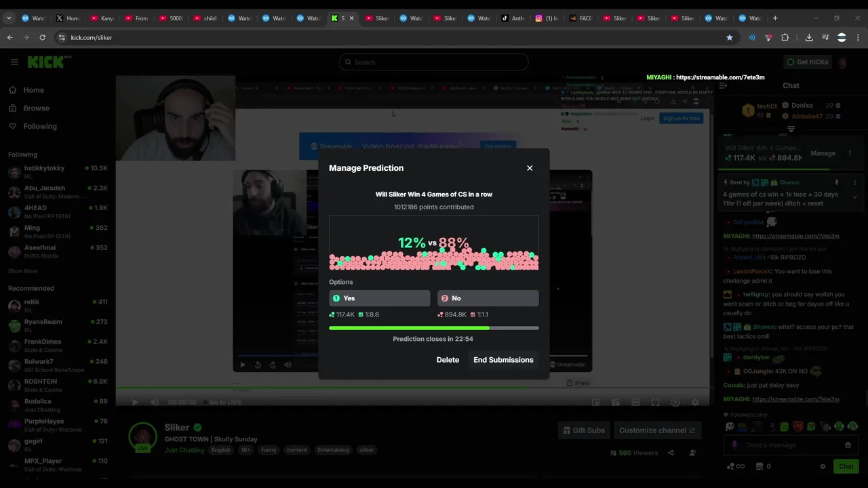868x488 pixels.
Task: Click Customize channel link
Action: pyautogui.click(x=657, y=430)
